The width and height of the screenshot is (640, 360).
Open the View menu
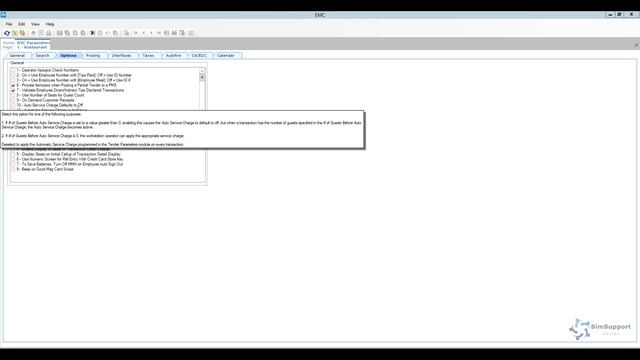click(x=36, y=24)
